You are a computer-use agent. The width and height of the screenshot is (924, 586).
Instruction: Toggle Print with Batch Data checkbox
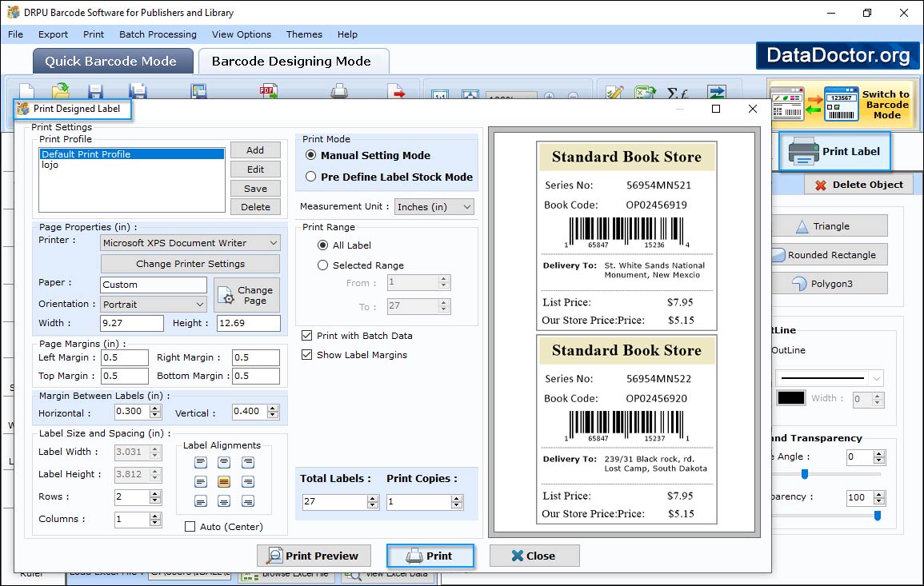coord(306,336)
